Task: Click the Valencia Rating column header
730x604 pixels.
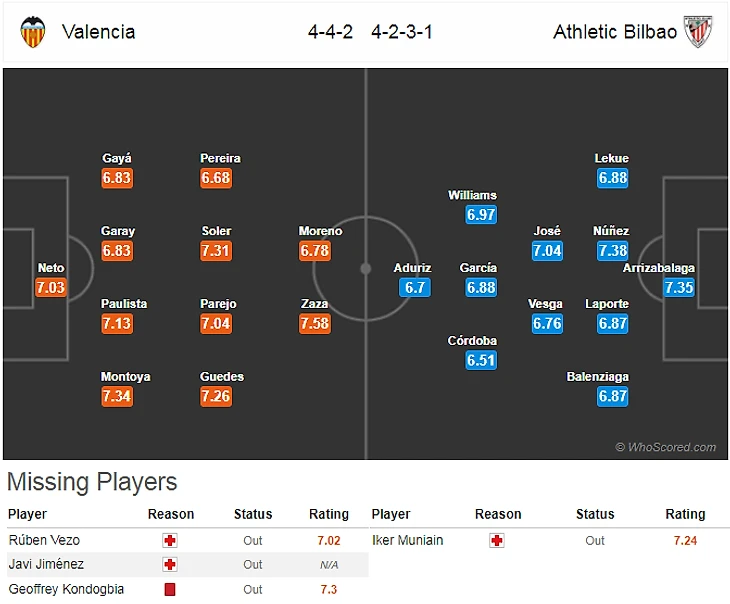Action: pos(329,514)
